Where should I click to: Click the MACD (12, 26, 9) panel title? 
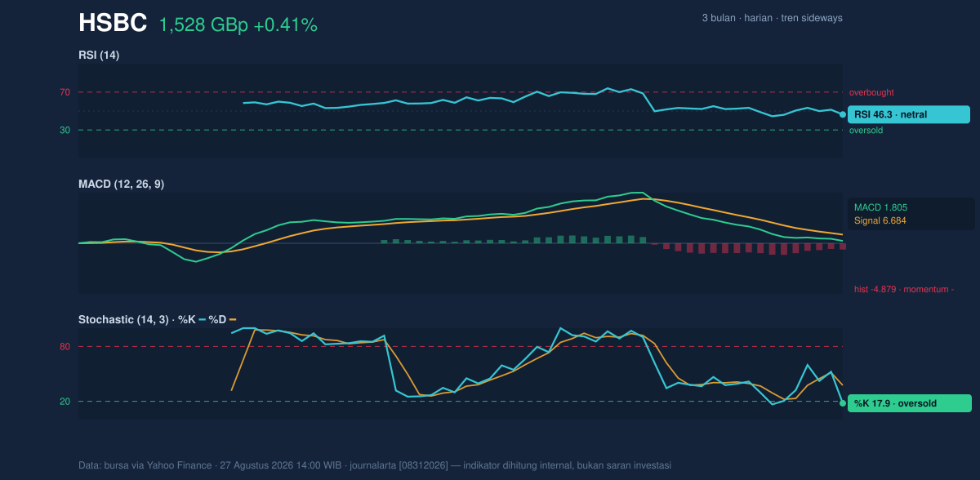coord(121,184)
